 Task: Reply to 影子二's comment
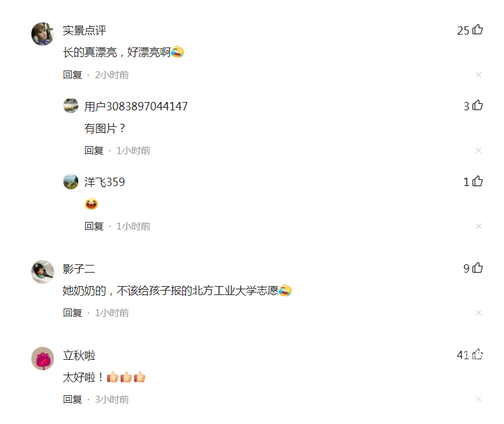point(72,313)
